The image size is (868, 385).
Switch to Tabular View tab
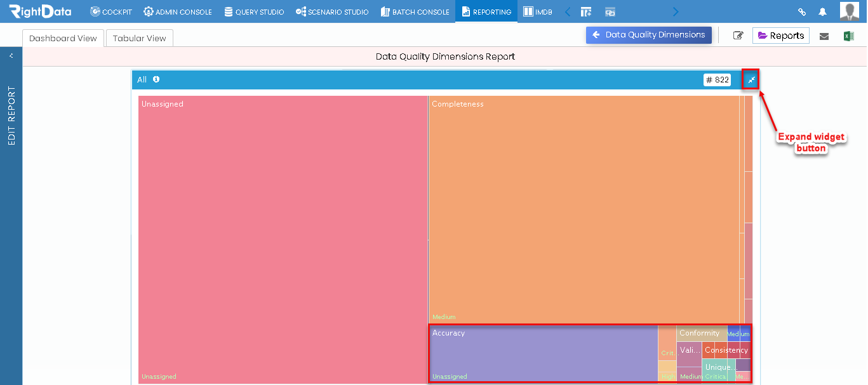pos(140,38)
